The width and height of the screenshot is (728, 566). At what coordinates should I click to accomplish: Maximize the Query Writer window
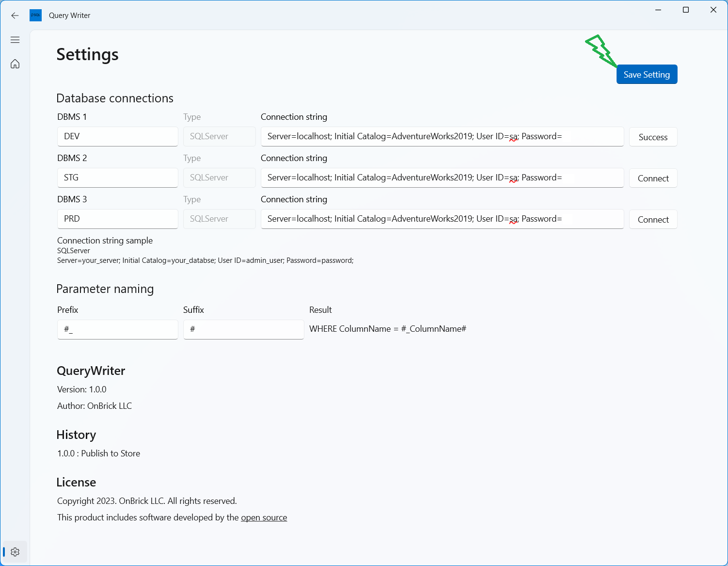tap(686, 10)
